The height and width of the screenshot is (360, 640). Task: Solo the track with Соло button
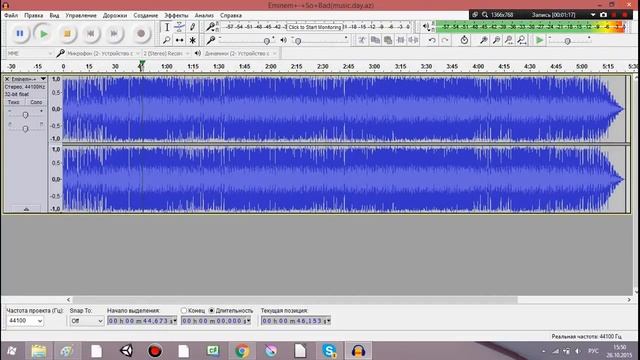pos(36,102)
